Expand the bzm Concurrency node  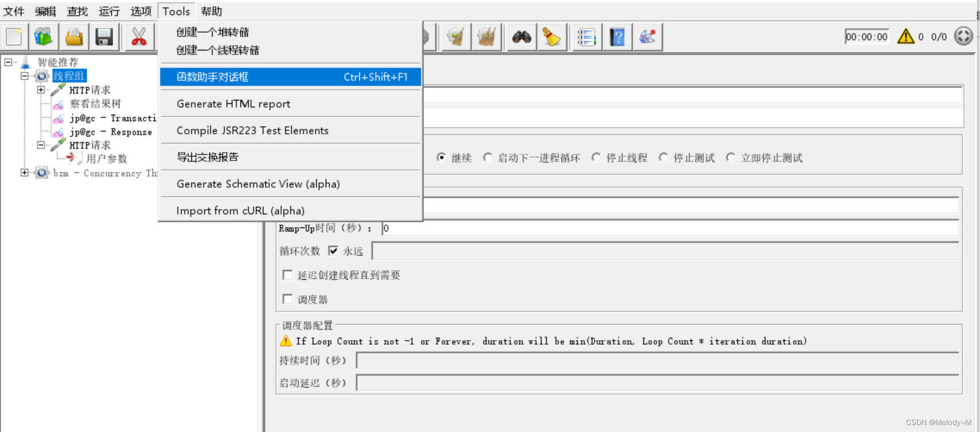(25, 172)
